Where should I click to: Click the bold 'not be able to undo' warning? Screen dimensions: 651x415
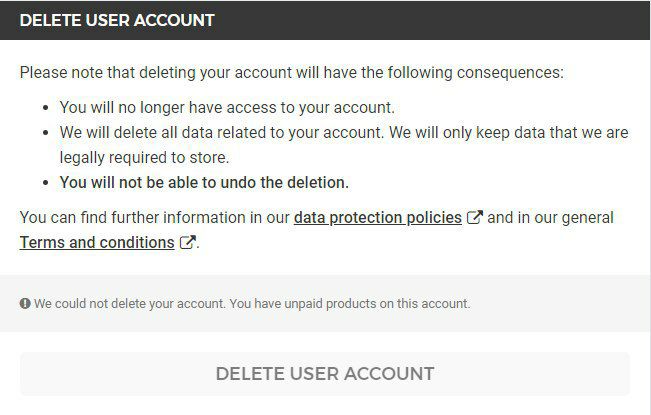[x=204, y=183]
